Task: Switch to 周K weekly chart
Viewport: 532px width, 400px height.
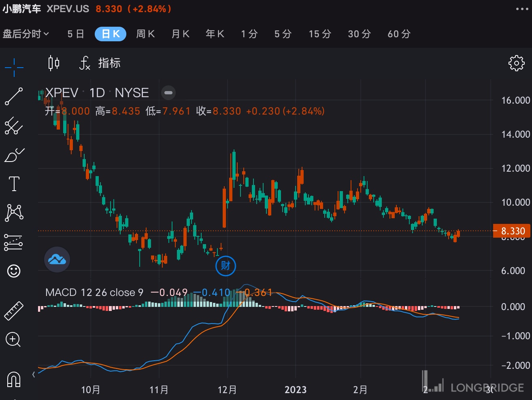Action: (145, 34)
